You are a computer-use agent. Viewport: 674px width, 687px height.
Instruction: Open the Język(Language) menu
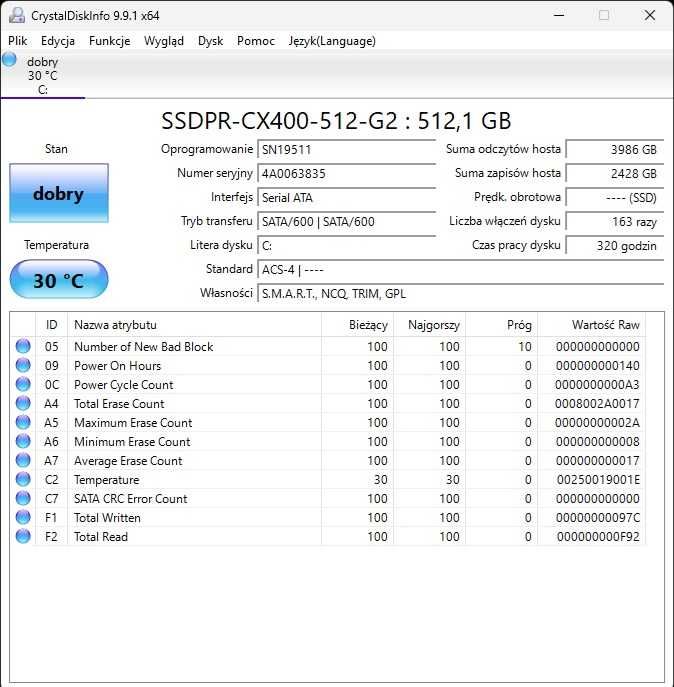pyautogui.click(x=332, y=41)
